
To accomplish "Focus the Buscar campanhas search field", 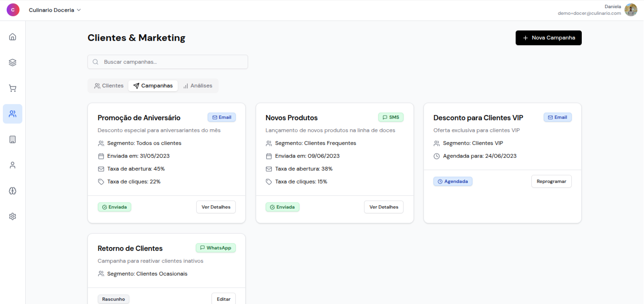I will pos(168,62).
